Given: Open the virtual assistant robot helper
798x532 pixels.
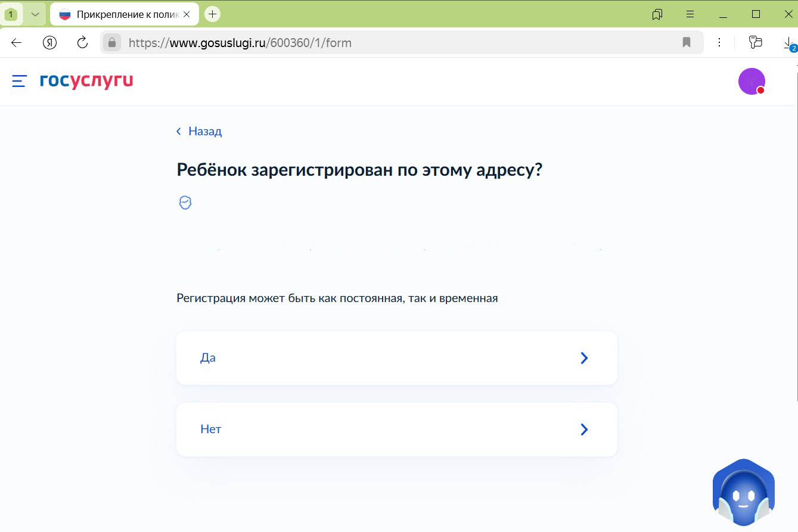Looking at the screenshot, I should point(743,493).
